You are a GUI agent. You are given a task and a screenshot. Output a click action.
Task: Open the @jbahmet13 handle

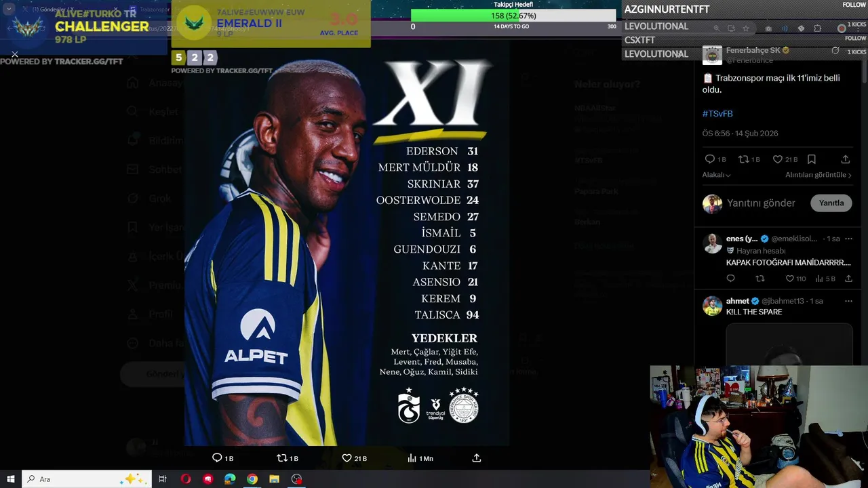782,301
